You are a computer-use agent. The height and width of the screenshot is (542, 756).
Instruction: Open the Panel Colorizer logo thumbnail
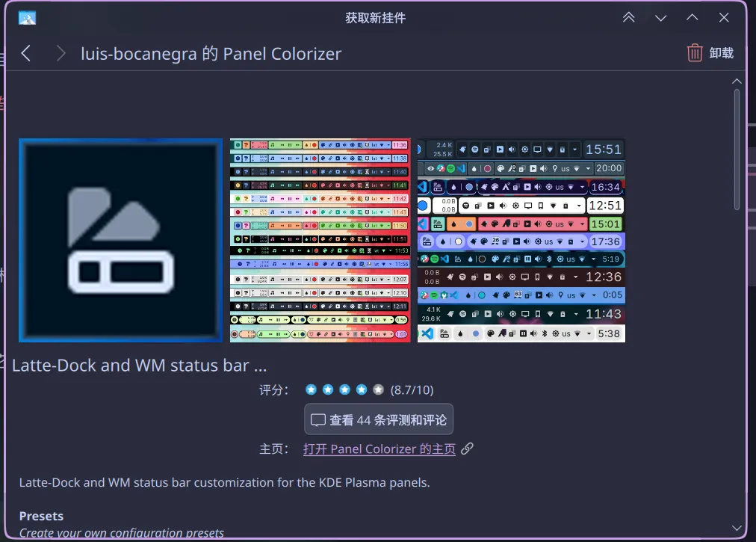[x=121, y=240]
